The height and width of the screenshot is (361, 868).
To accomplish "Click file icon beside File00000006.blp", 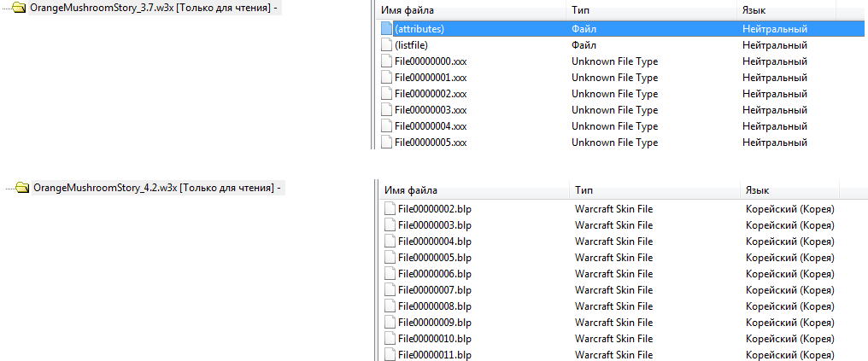I will click(390, 274).
